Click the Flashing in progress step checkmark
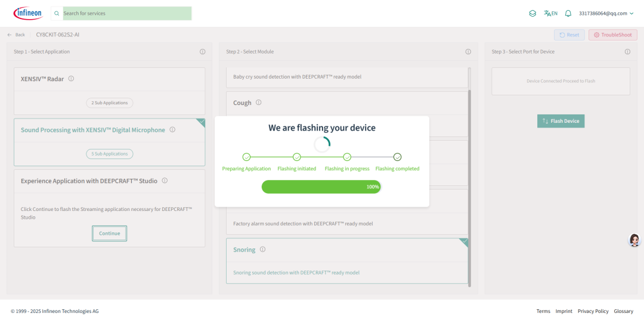 (x=347, y=157)
